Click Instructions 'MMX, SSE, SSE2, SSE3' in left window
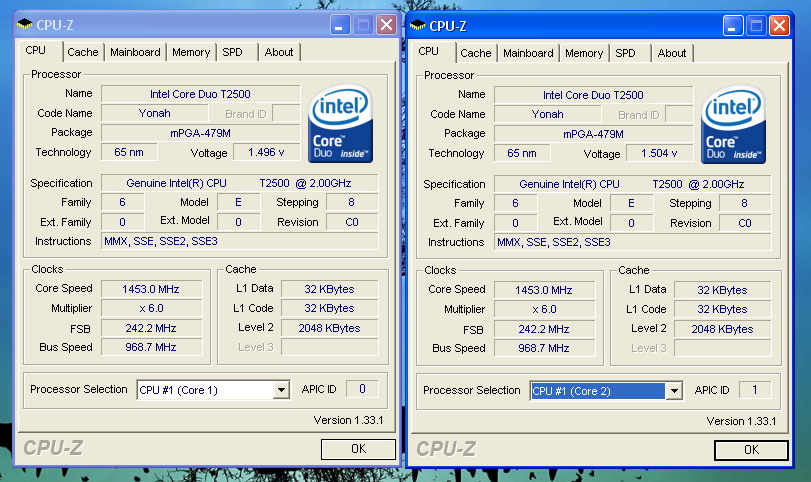This screenshot has width=811, height=482. [x=239, y=242]
